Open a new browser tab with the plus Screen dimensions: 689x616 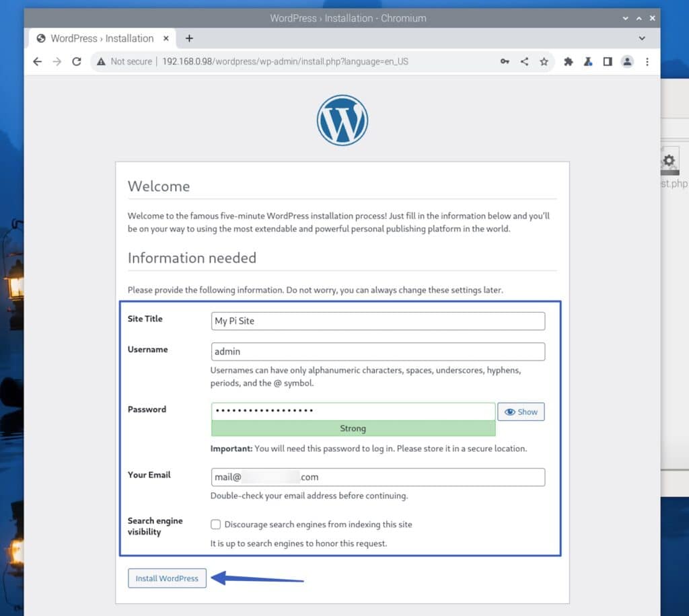[189, 38]
